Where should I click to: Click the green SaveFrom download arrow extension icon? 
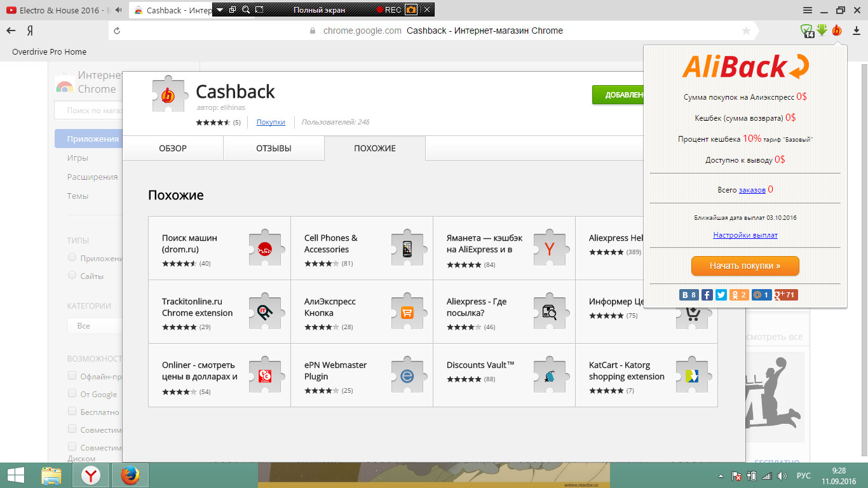(822, 30)
